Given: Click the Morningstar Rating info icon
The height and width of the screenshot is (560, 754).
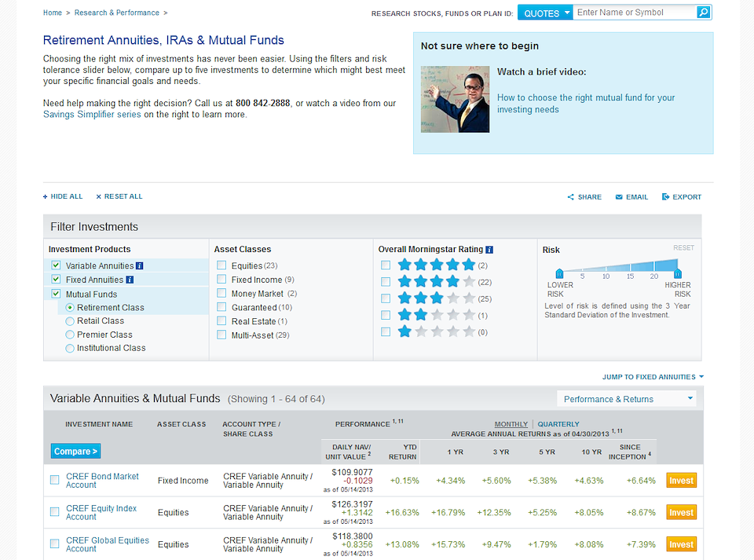Looking at the screenshot, I should point(489,250).
